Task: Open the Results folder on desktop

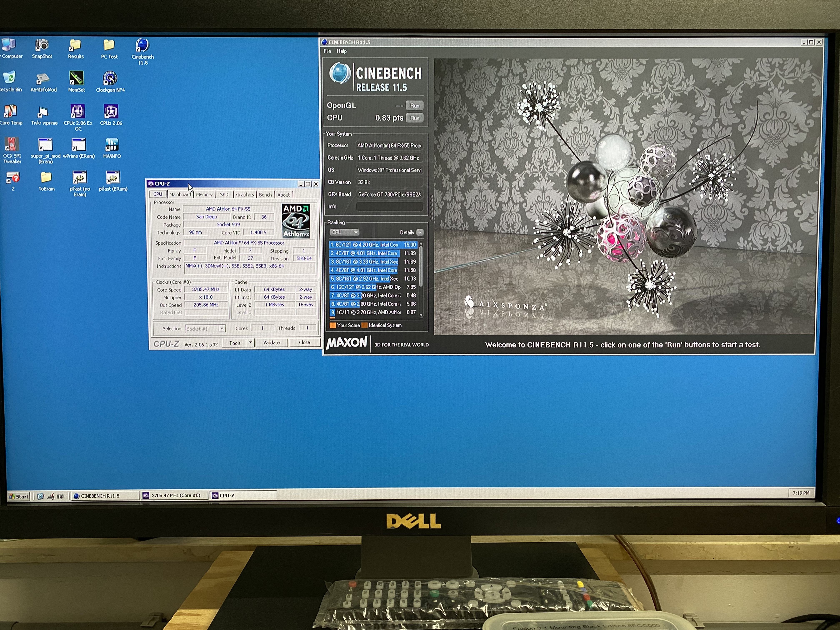Action: [76, 48]
